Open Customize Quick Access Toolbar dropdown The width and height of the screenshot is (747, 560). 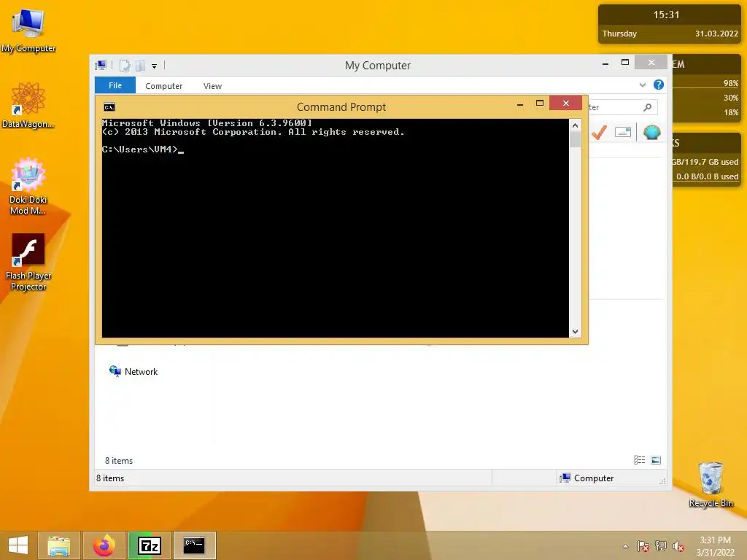click(155, 66)
